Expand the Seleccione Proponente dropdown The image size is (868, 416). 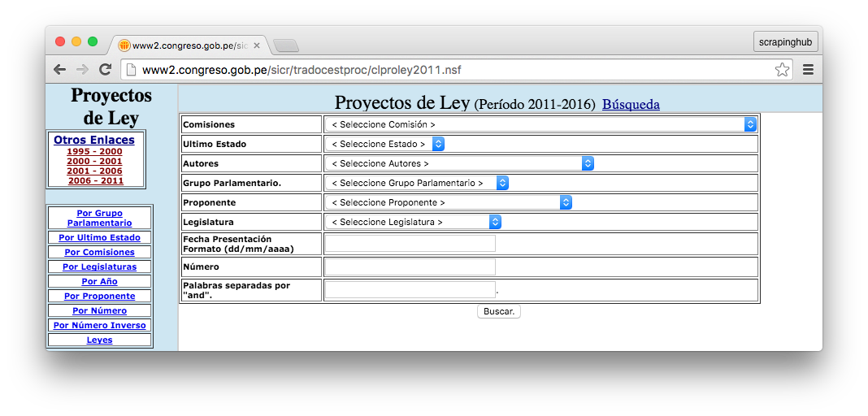tap(449, 202)
